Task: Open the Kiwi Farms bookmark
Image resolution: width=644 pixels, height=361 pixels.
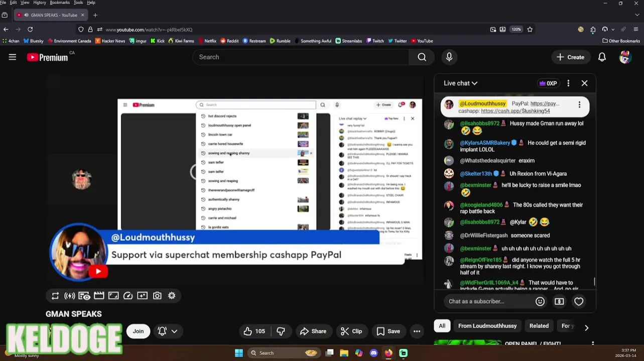Action: [181, 41]
